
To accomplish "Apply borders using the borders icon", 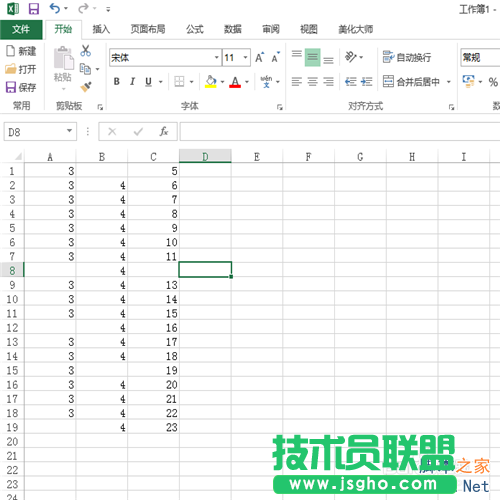I will [179, 81].
